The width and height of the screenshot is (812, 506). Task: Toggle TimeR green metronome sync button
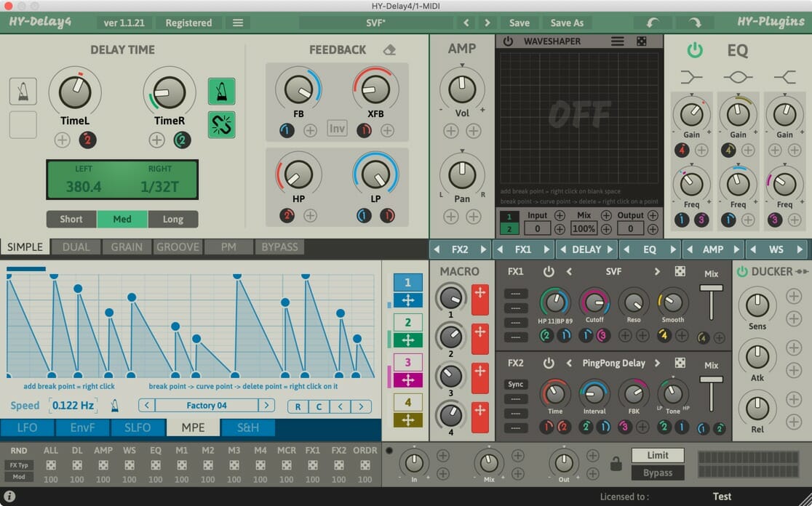click(x=222, y=91)
